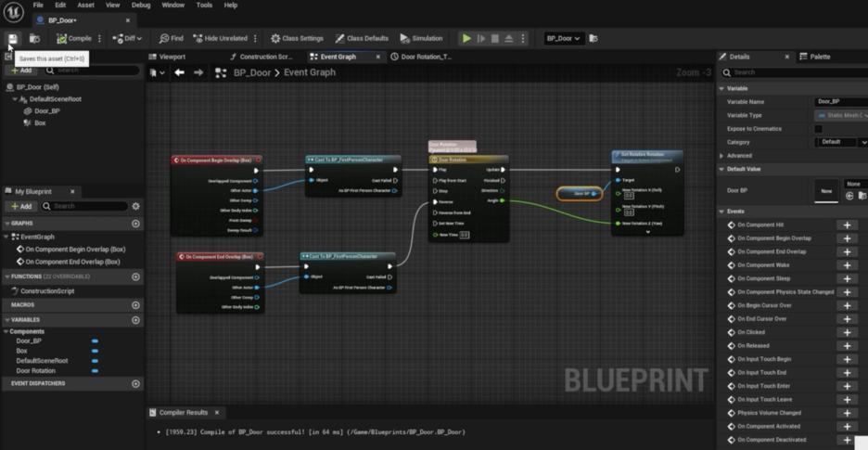Switch to the Viewport tab
The height and width of the screenshot is (450, 868).
172,57
